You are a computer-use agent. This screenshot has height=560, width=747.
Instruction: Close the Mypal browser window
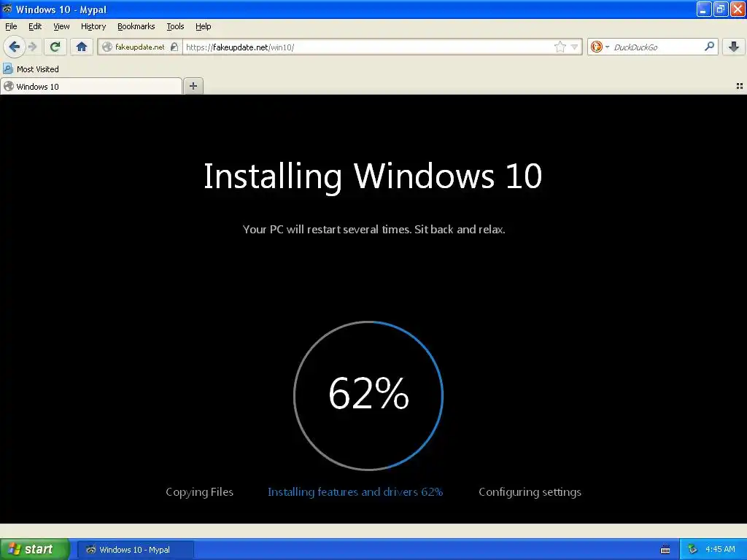[738, 9]
